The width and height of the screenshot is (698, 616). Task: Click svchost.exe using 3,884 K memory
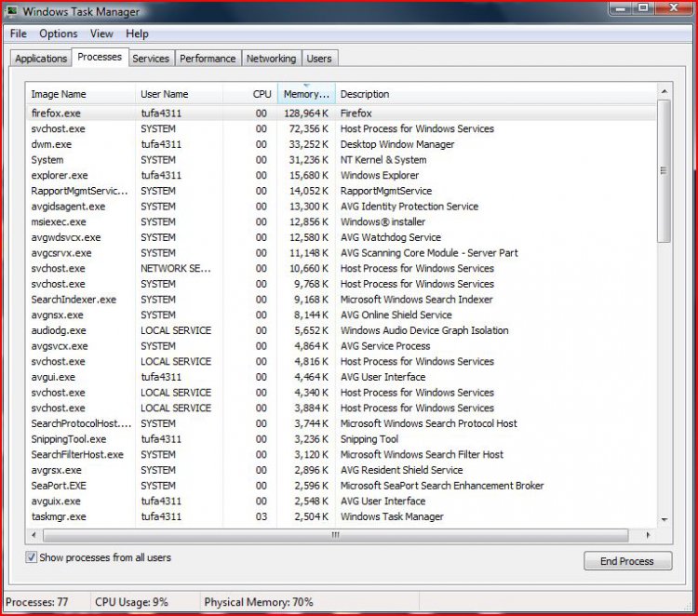[x=341, y=408]
